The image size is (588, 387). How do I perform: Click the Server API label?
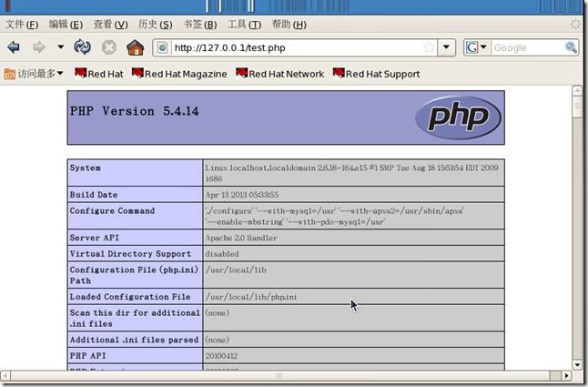tap(94, 238)
